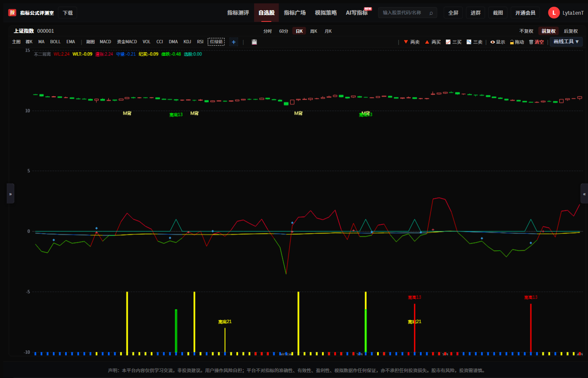Image resolution: width=588 pixels, height=378 pixels.
Task: Open the 指标广场 tab
Action: tap(295, 13)
